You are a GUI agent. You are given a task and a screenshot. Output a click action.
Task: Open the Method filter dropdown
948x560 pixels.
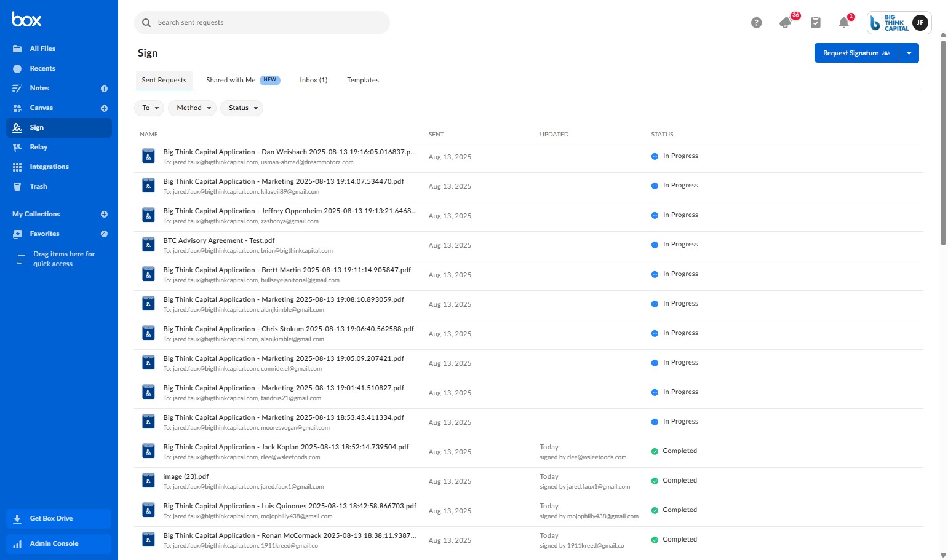click(193, 108)
